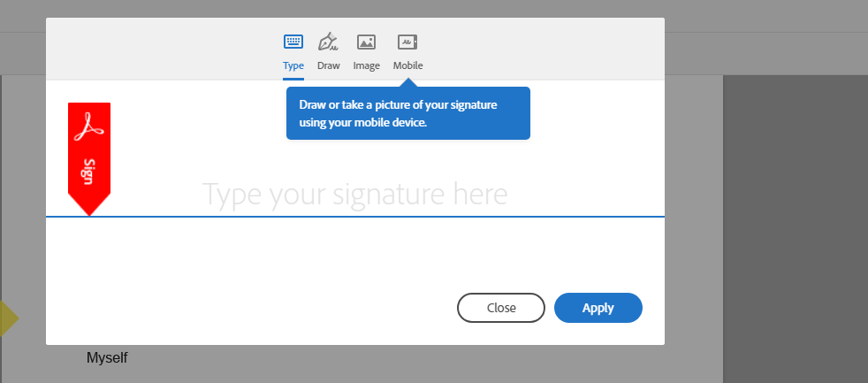Click the blue Mobile tooltip message

(x=407, y=113)
